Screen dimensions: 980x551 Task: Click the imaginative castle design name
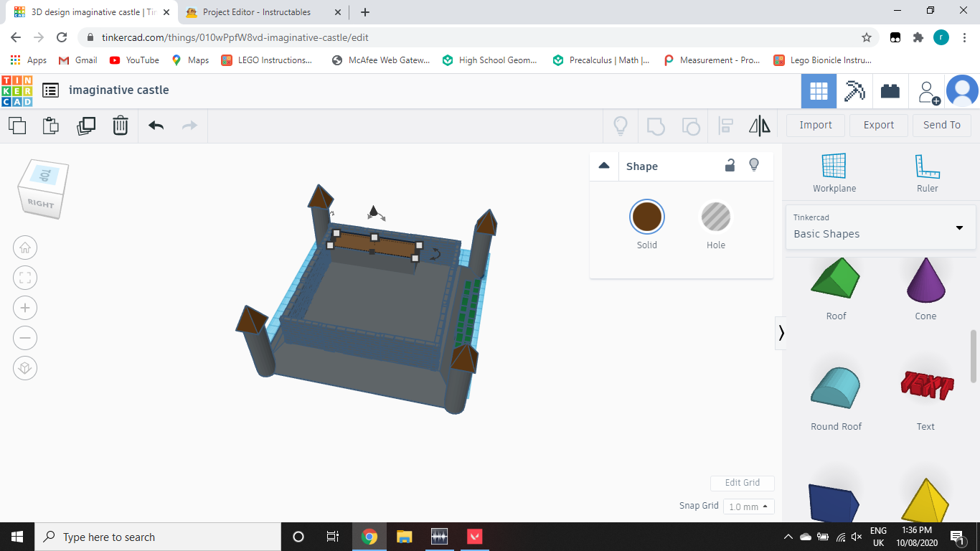119,90
